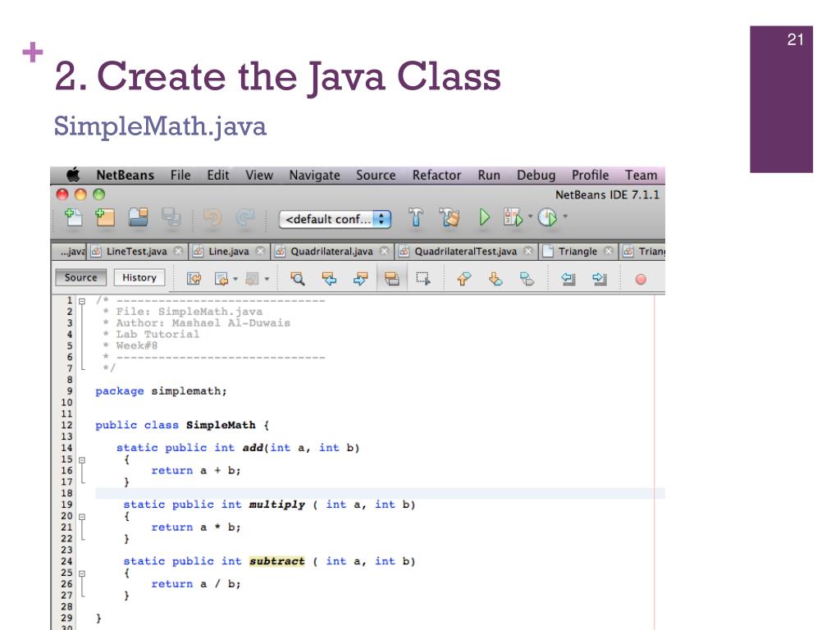840x630 pixels.
Task: Open Debug Project dropdown arrow
Action: click(531, 217)
